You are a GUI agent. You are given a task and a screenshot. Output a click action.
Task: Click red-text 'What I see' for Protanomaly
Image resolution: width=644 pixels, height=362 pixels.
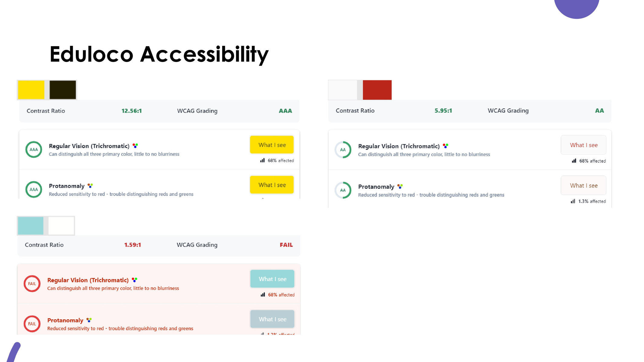tap(584, 185)
